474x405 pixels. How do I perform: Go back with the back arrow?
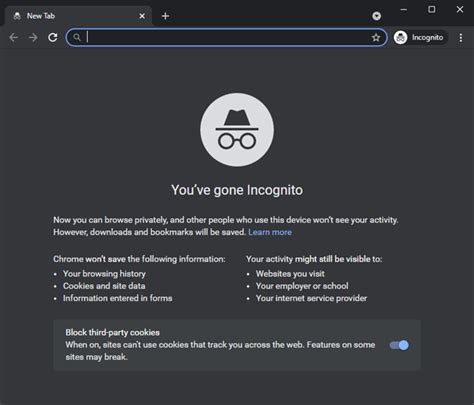[13, 37]
